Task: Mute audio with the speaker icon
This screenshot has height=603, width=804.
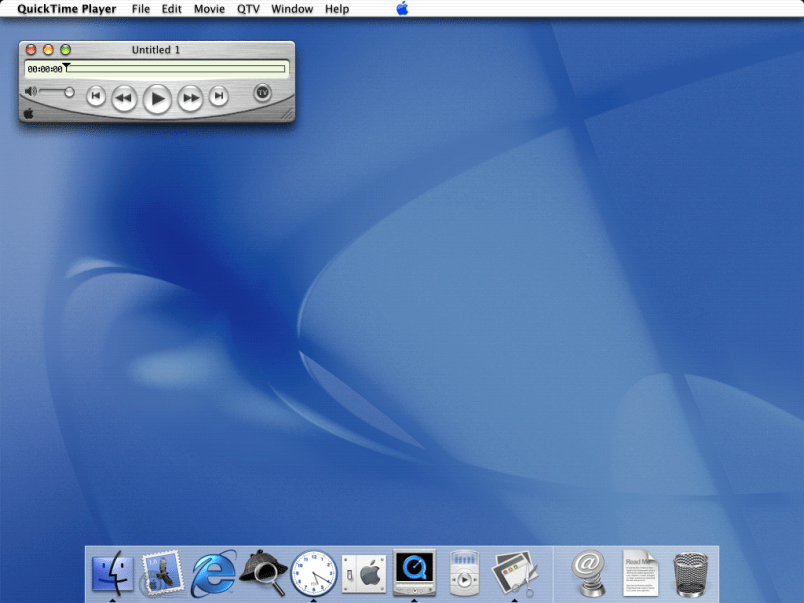Action: 31,92
